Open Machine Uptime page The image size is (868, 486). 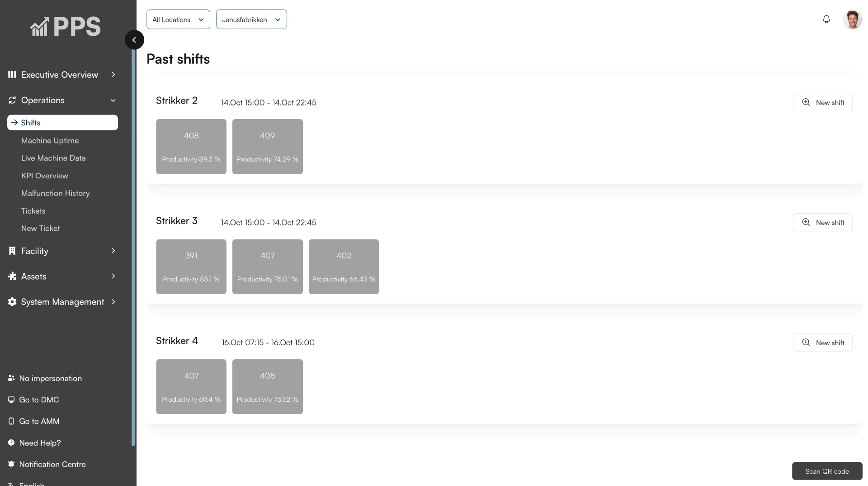(50, 141)
